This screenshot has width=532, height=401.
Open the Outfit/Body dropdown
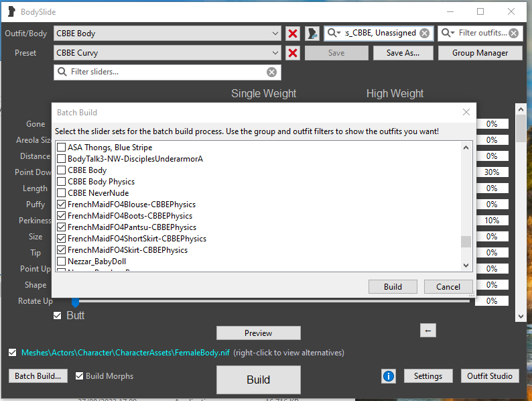[x=168, y=34]
